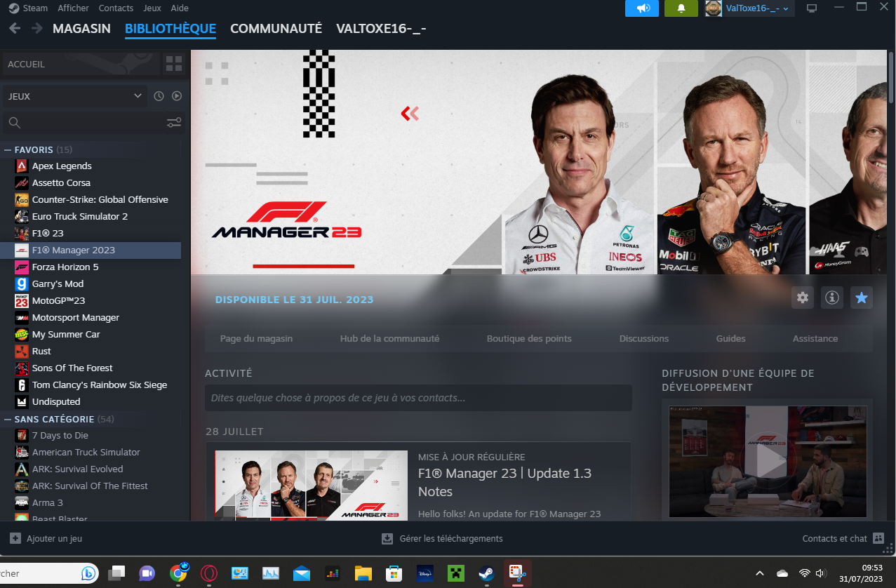Switch to the BIBLIOTHÈQUE tab
The width and height of the screenshot is (896, 588).
pos(170,29)
